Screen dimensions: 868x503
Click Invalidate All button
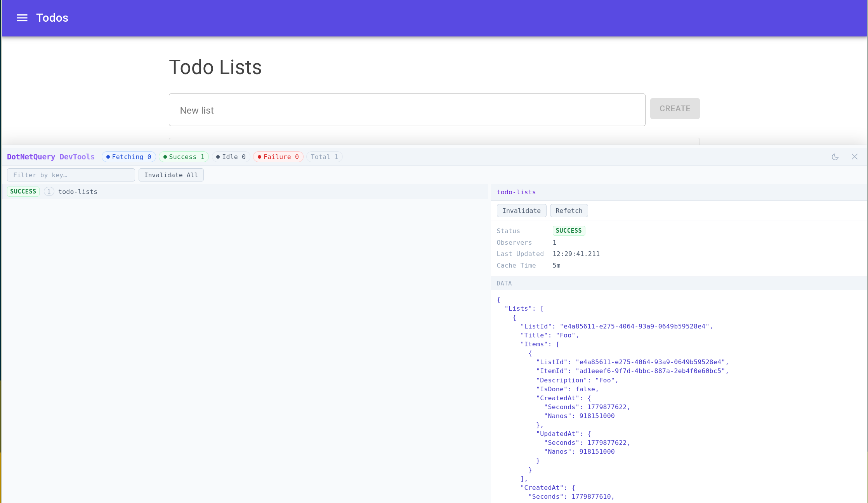click(x=171, y=175)
